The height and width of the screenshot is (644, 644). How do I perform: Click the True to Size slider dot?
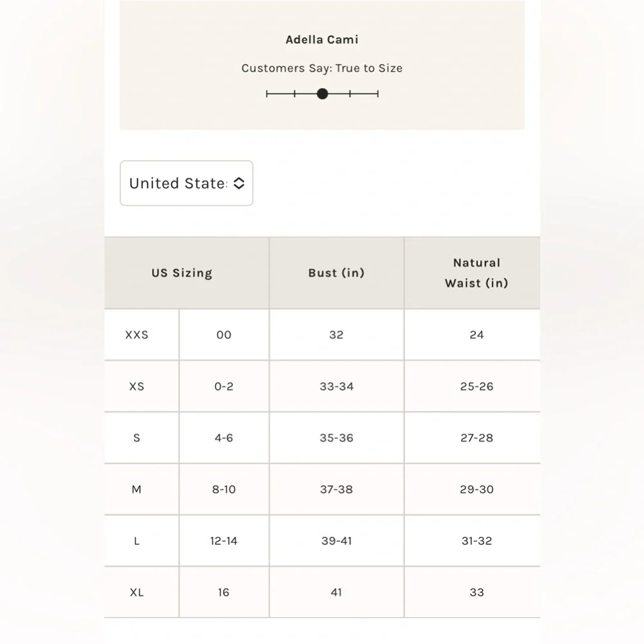(323, 94)
